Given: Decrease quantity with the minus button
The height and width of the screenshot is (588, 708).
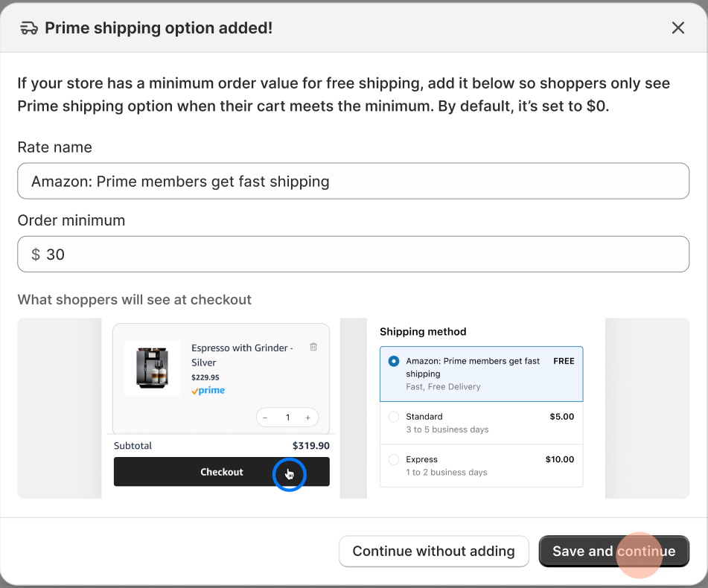Looking at the screenshot, I should tap(266, 418).
